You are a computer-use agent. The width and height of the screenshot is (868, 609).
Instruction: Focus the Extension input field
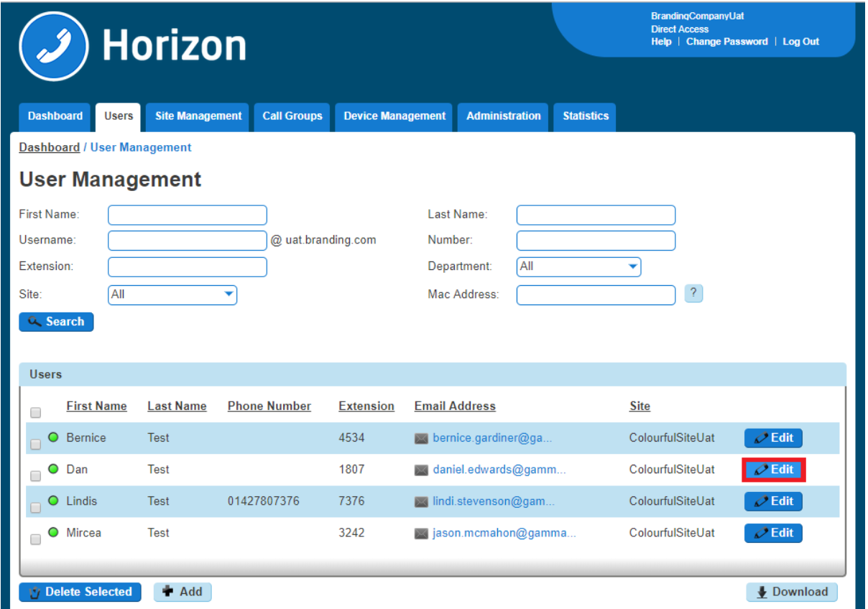point(188,267)
